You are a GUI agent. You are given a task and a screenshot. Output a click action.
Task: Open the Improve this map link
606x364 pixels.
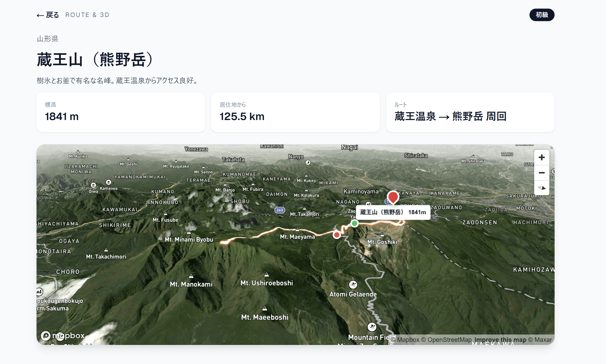(x=500, y=340)
